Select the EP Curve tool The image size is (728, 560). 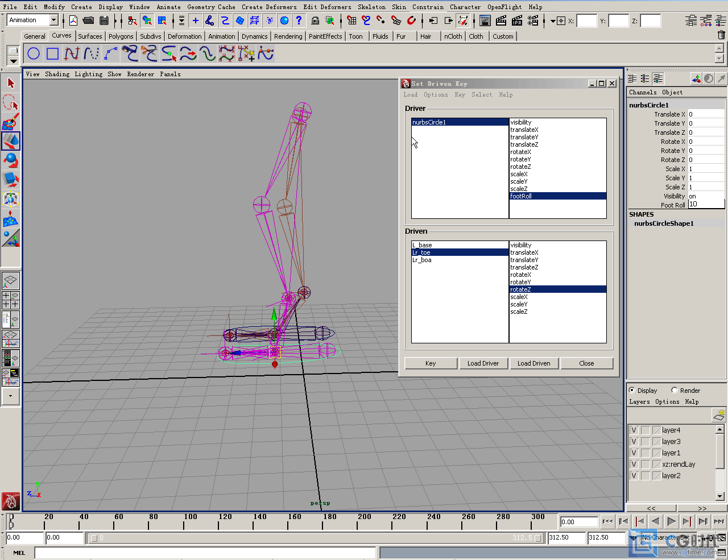72,54
